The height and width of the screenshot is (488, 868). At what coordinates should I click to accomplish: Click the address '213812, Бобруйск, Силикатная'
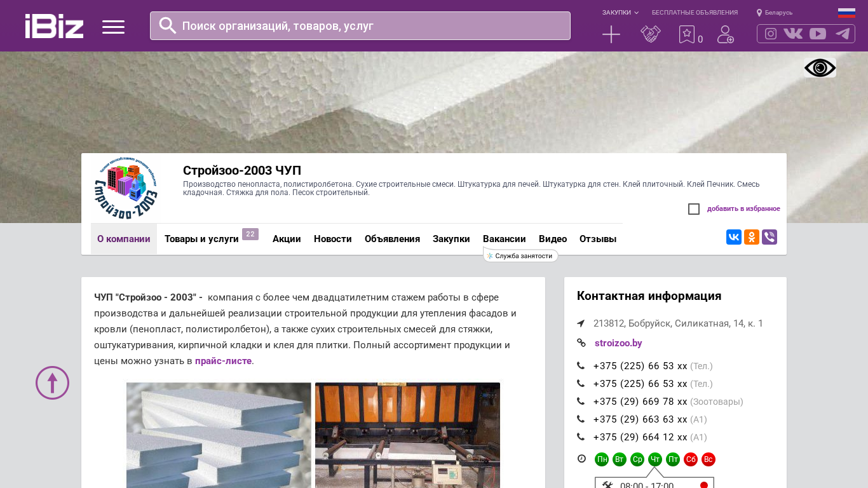678,323
